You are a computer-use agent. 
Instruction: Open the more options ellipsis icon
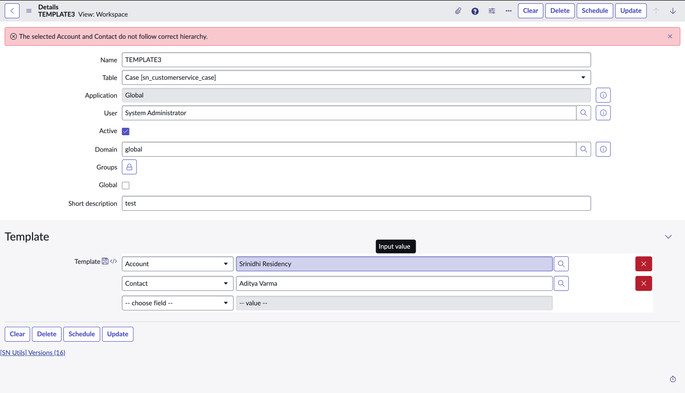click(x=509, y=11)
